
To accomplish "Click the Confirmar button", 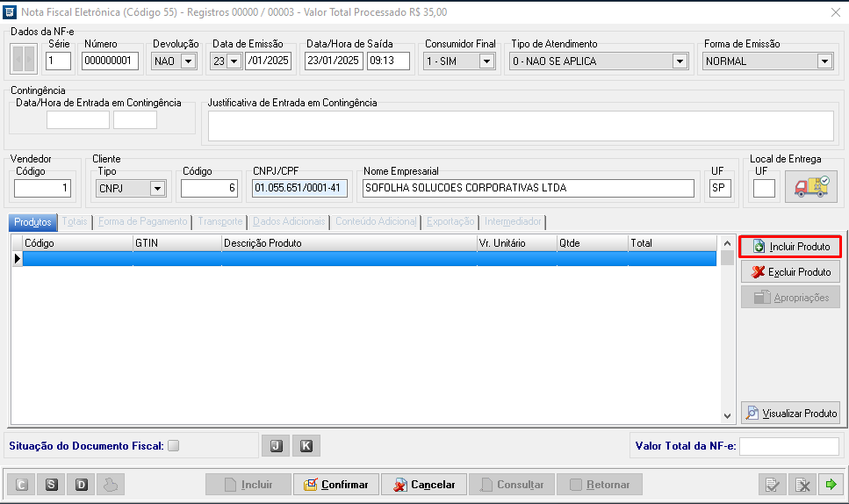I will (336, 485).
